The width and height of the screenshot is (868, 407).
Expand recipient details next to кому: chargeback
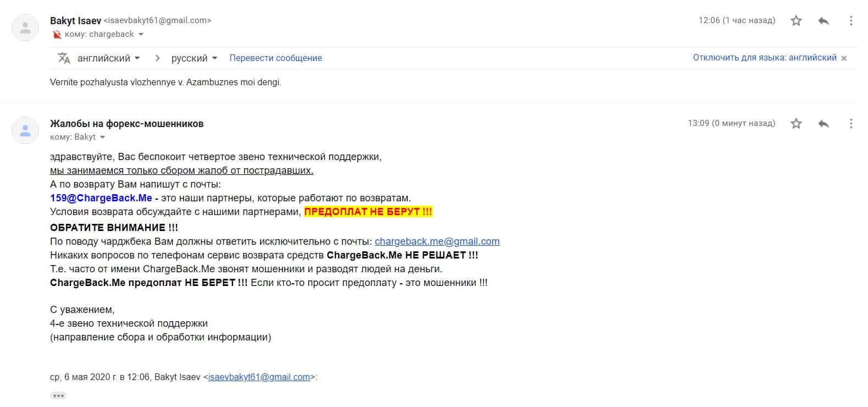pyautogui.click(x=141, y=34)
